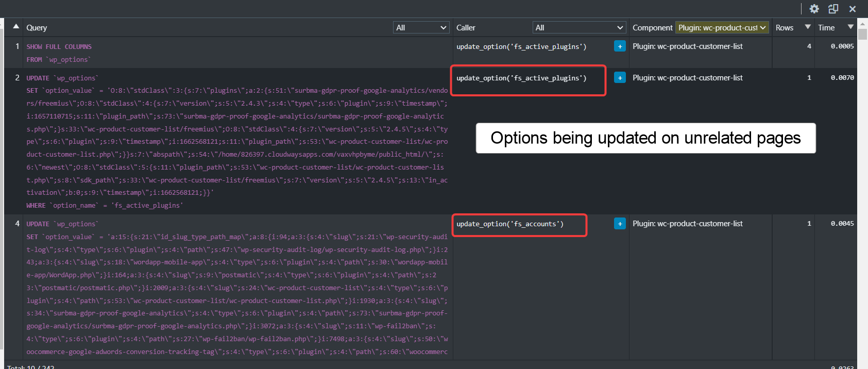868x369 pixels.
Task: Click the Rows column header label
Action: (x=785, y=28)
